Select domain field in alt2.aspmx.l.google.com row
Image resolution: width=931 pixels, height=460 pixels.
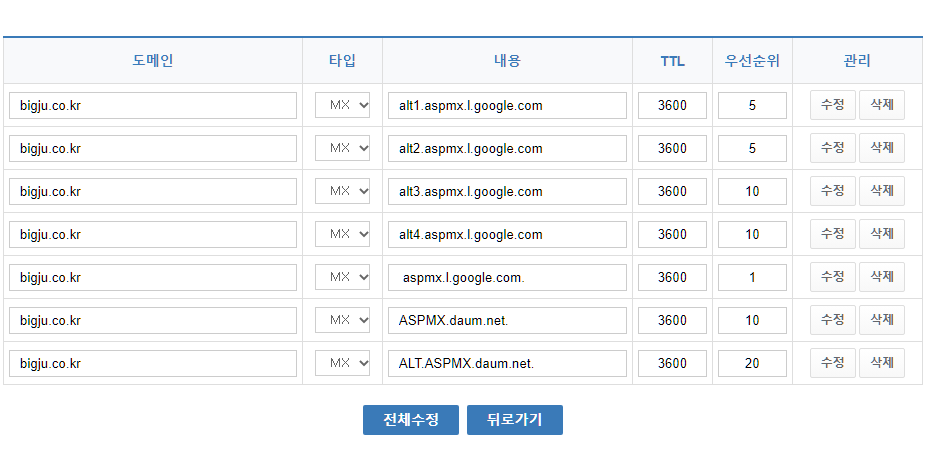153,148
